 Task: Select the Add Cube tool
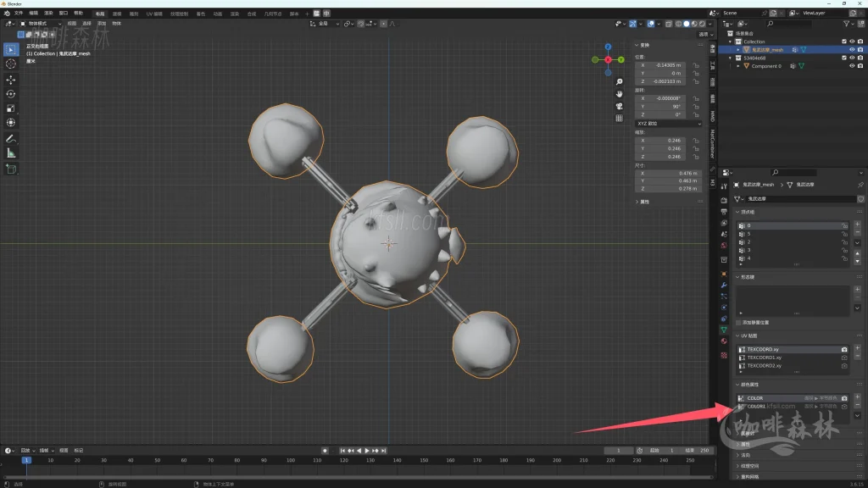pyautogui.click(x=11, y=169)
